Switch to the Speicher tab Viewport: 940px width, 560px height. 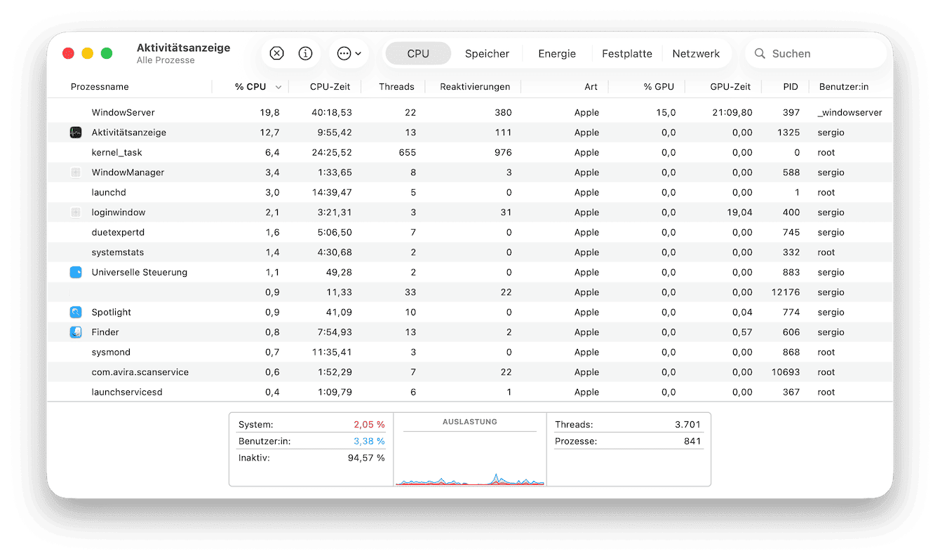487,53
